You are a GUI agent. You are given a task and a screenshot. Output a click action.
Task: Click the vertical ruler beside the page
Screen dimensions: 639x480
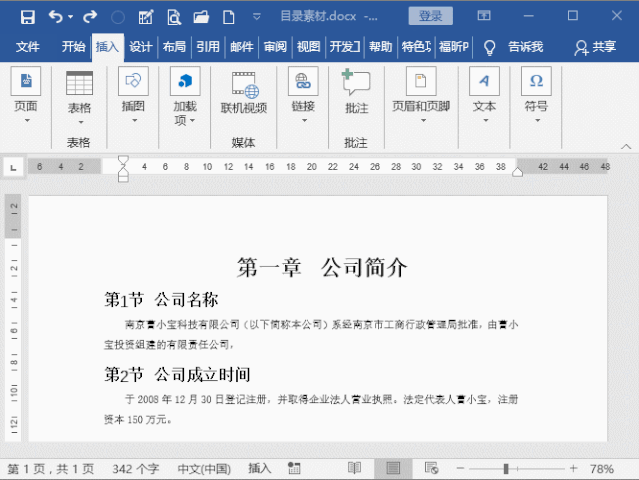click(x=13, y=318)
